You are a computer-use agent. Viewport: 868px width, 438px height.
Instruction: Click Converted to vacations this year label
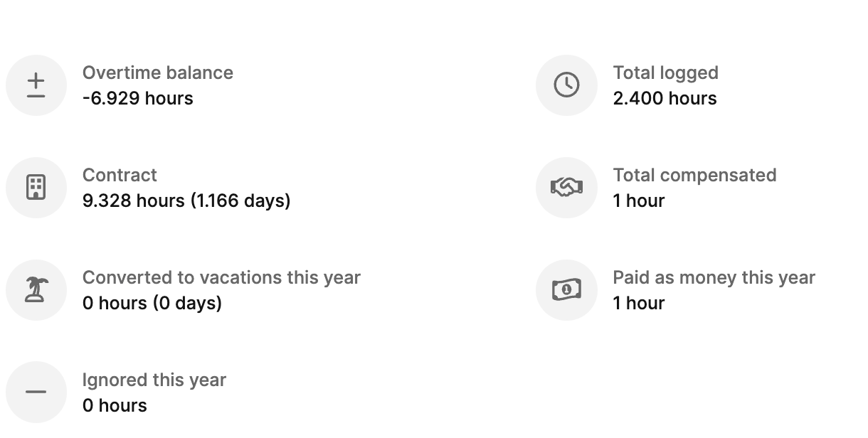[x=221, y=278]
